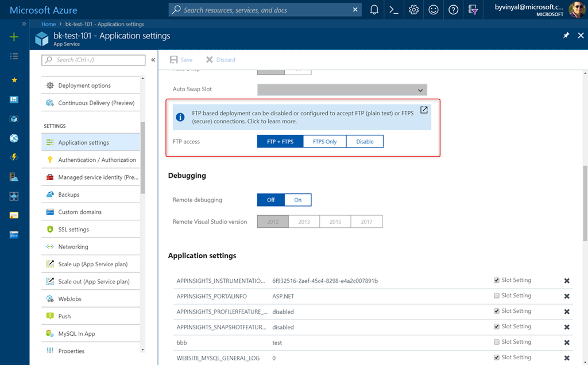The height and width of the screenshot is (365, 588).
Task: Expand the Azure sidebar chevron
Action: point(24,24)
